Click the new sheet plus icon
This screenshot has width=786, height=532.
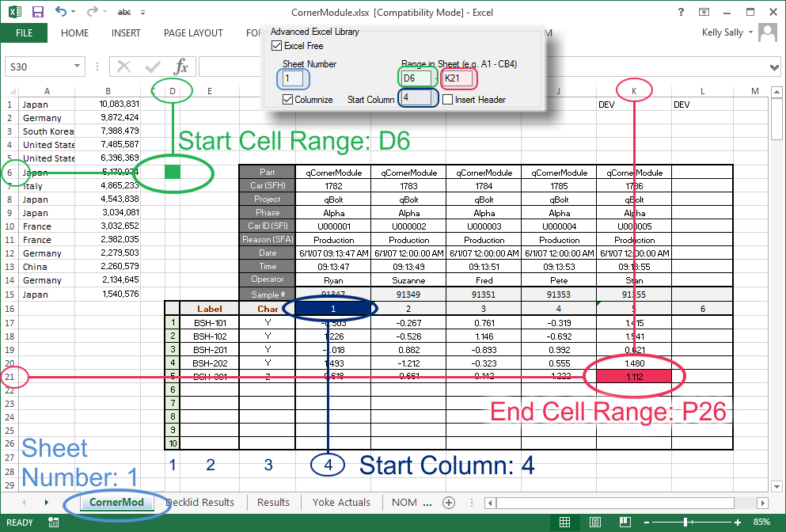click(449, 502)
